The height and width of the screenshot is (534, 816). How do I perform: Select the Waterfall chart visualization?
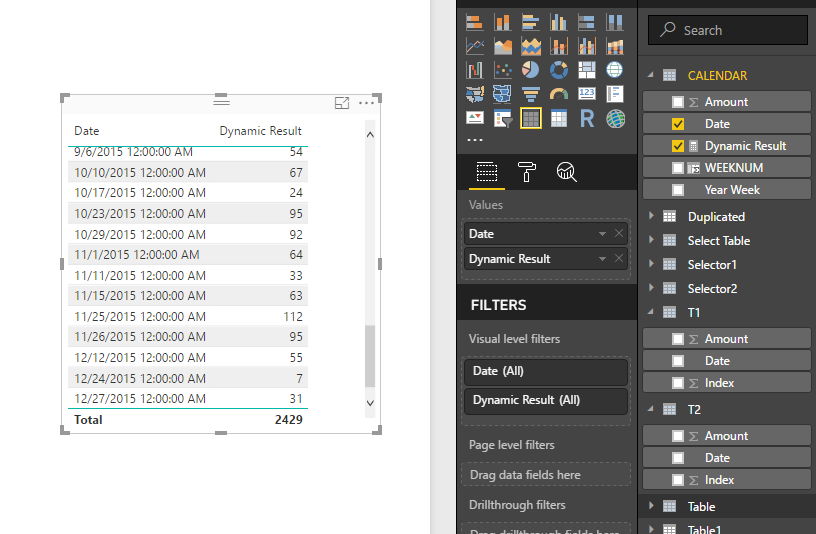click(x=475, y=70)
